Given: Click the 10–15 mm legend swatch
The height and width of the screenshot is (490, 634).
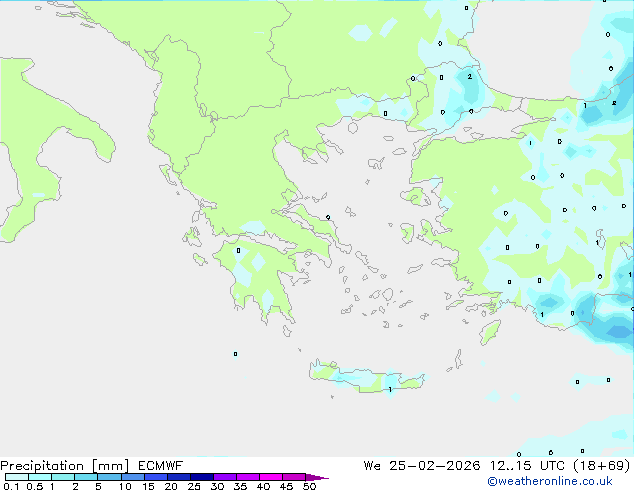Looking at the screenshot, I should pyautogui.click(x=133, y=477).
